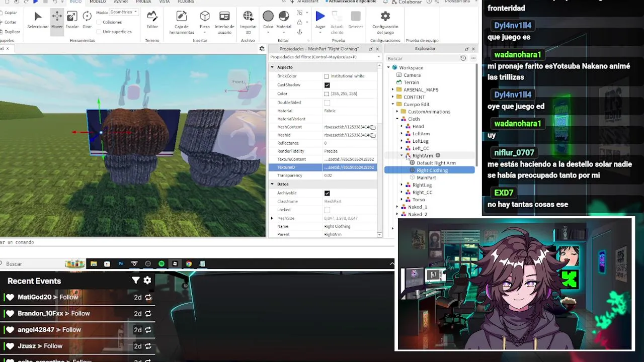Select MainPart in Explorer
Screen dimensions: 644x362
426,177
